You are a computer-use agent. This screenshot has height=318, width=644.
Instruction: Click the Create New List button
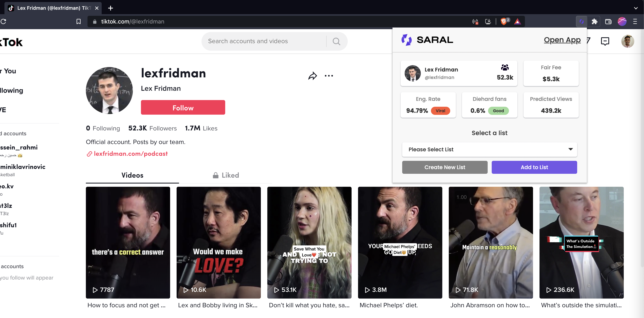click(x=445, y=167)
